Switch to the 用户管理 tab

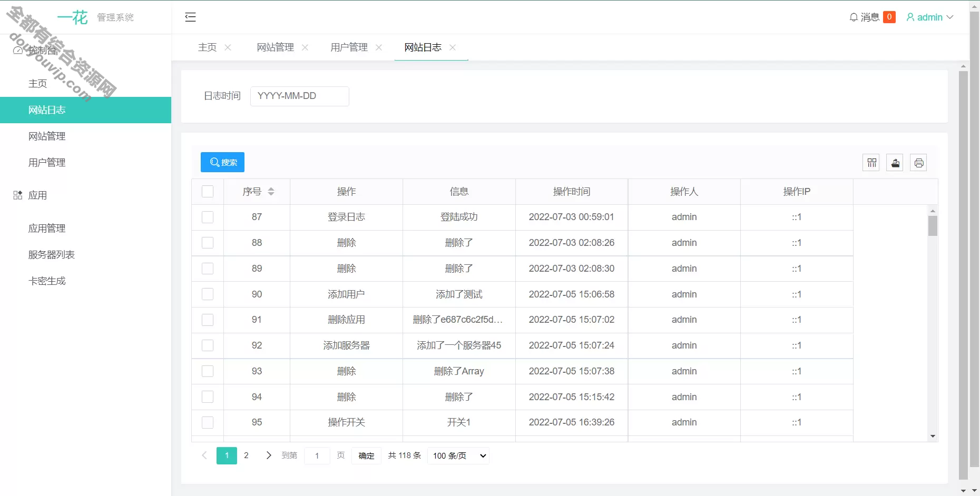tap(349, 47)
